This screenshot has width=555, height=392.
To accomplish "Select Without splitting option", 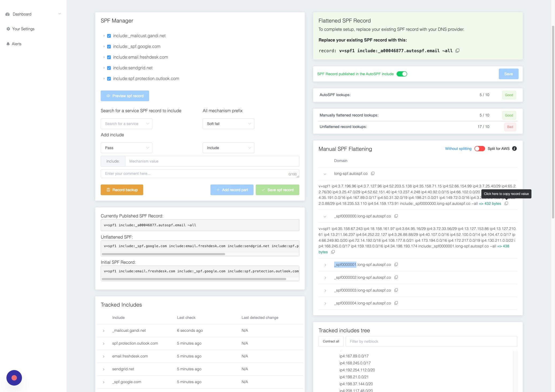I will coord(458,149).
